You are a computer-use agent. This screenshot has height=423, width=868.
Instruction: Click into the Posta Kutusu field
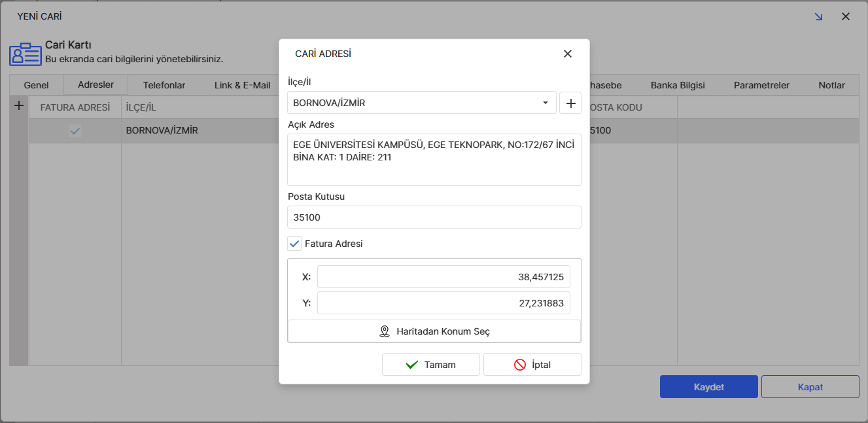tap(434, 217)
